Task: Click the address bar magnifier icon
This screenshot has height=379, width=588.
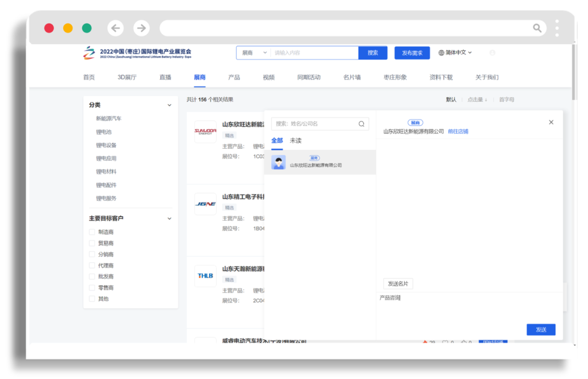Action: (537, 28)
